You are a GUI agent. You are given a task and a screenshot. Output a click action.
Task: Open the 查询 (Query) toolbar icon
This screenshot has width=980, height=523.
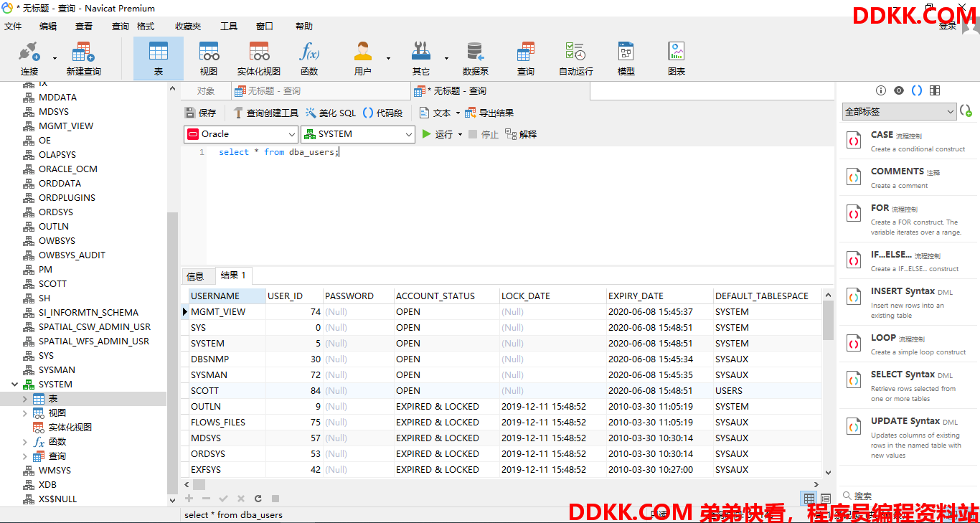pyautogui.click(x=526, y=59)
